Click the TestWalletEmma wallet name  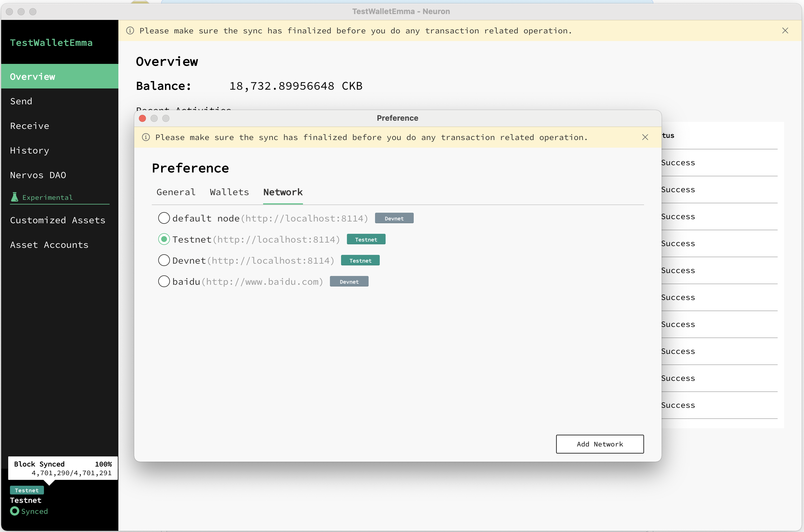click(51, 43)
